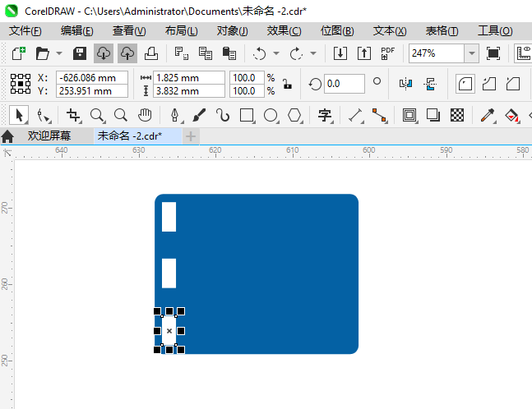The image size is (532, 409).
Task: Click the cloud download icon
Action: (104, 53)
